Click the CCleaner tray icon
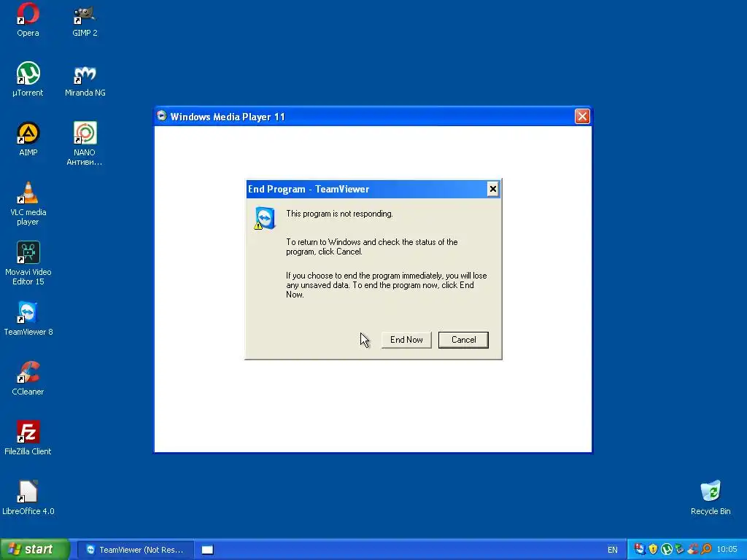 tap(693, 549)
